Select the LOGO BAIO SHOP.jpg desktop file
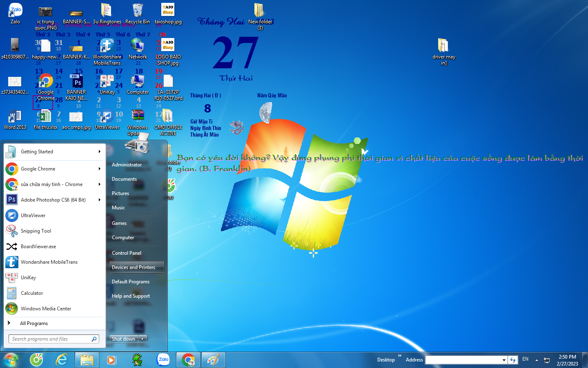This screenshot has height=368, width=588. pyautogui.click(x=168, y=52)
